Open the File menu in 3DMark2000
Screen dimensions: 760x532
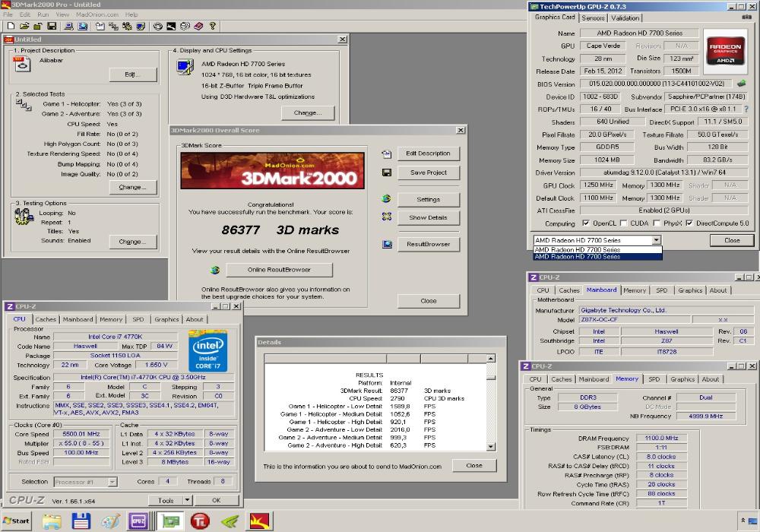[8, 14]
